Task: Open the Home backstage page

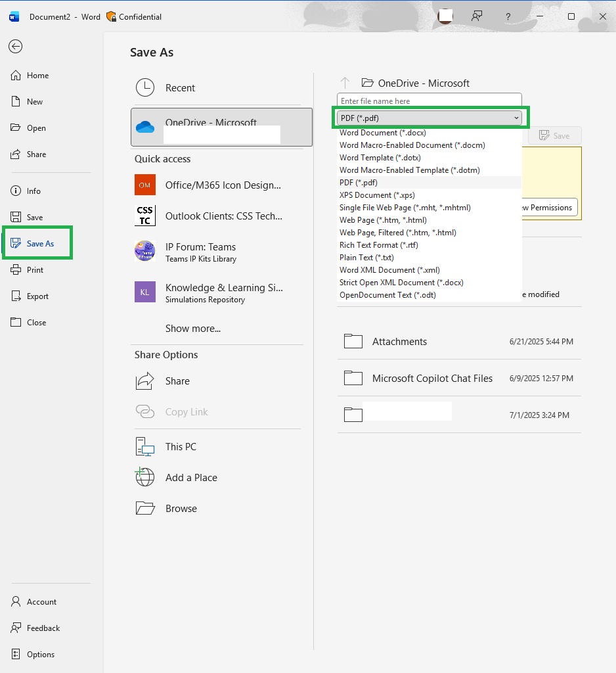Action: (30, 76)
